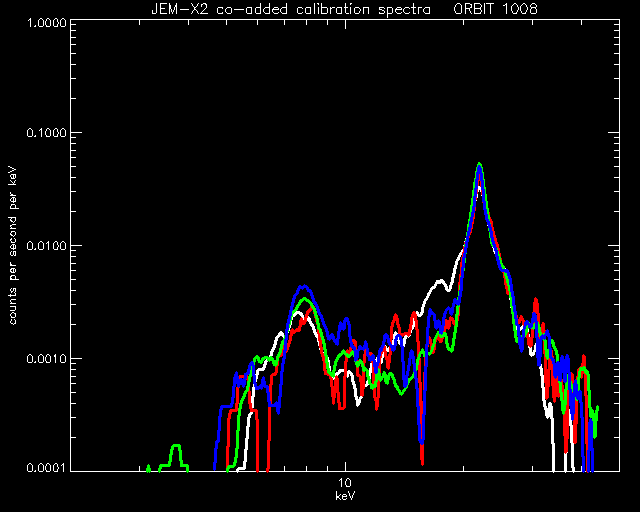Click the 0.0010 y-axis tick label
The image size is (640, 512).
(47, 359)
